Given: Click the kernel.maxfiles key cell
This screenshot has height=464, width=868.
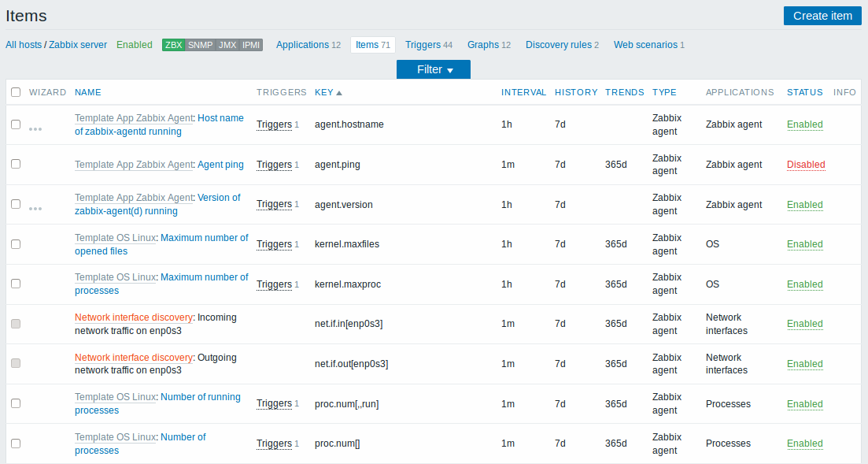Looking at the screenshot, I should [x=347, y=244].
